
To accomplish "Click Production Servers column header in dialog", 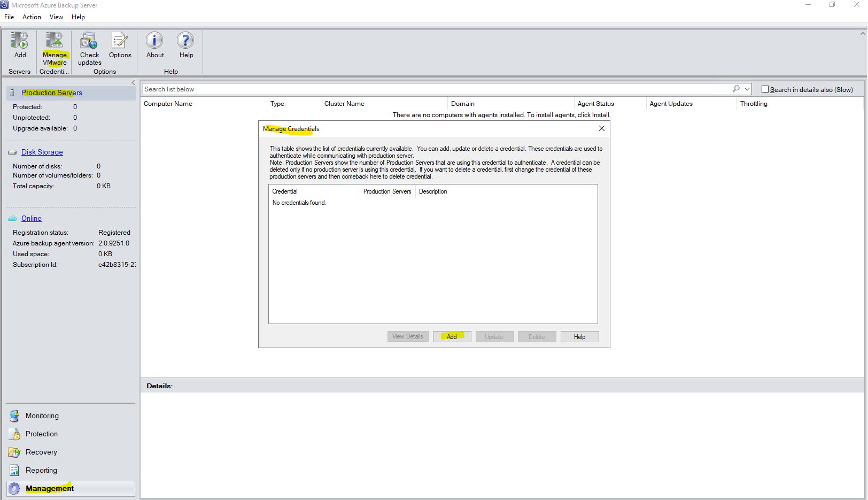I will coord(387,191).
